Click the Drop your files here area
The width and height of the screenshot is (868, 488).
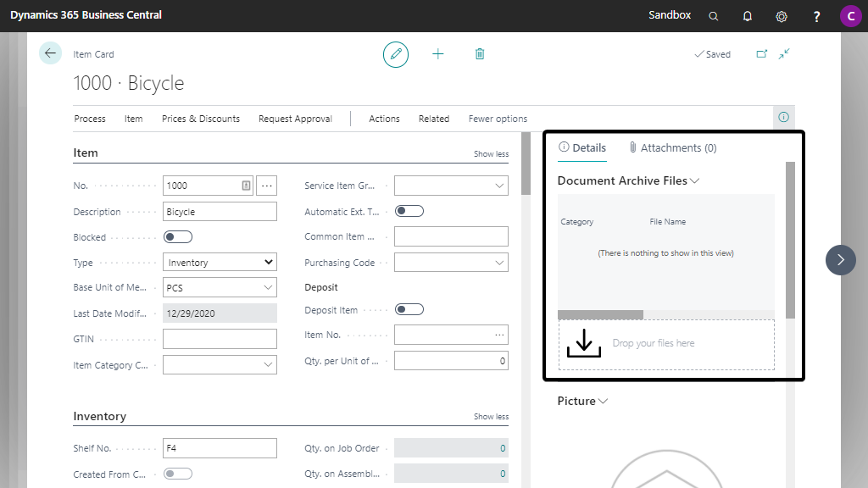[666, 344]
